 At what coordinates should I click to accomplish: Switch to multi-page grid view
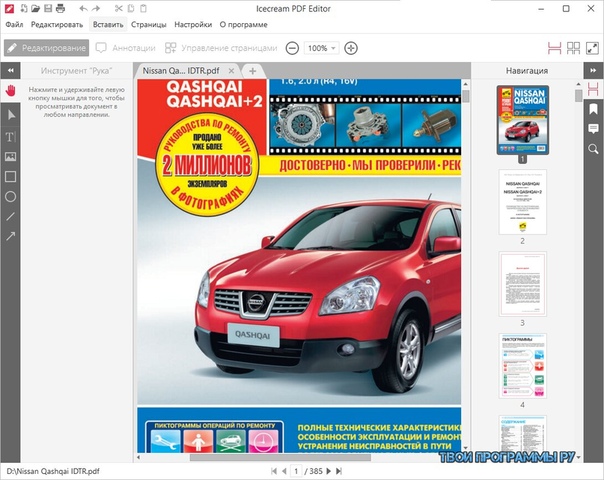pyautogui.click(x=573, y=48)
